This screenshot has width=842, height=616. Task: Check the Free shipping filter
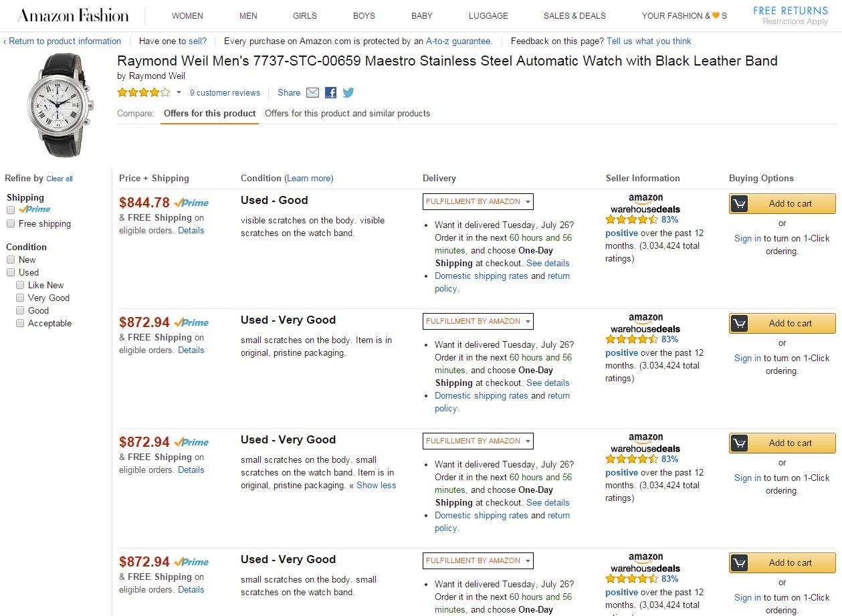click(11, 224)
